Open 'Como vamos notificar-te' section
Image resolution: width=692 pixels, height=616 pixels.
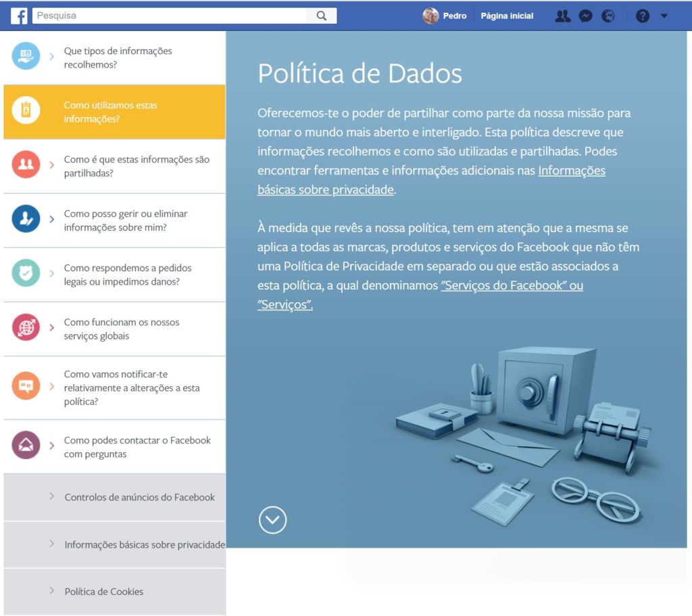pos(114,387)
